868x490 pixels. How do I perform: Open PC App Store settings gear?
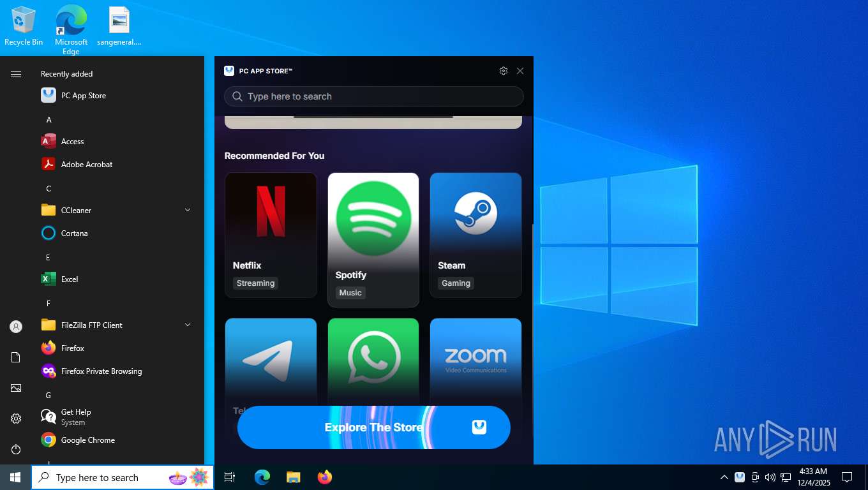[504, 71]
